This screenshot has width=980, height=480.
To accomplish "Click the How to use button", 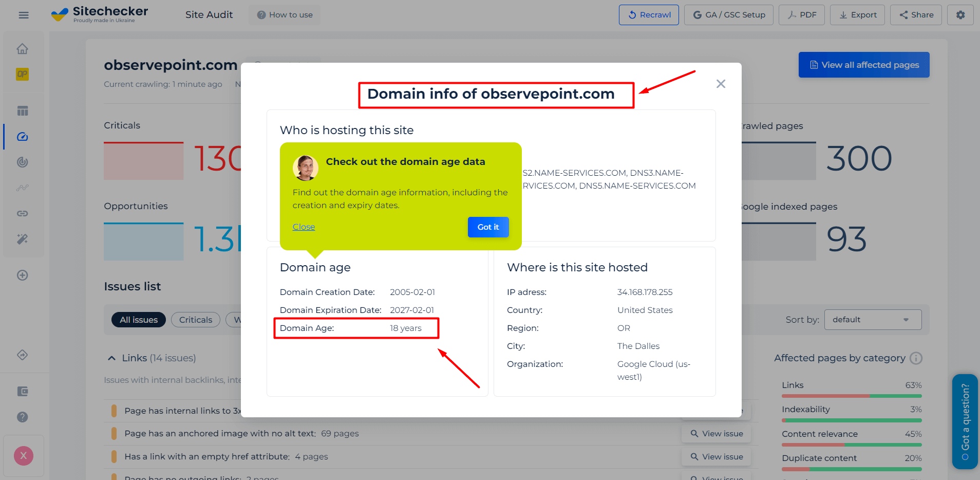I will click(x=285, y=15).
